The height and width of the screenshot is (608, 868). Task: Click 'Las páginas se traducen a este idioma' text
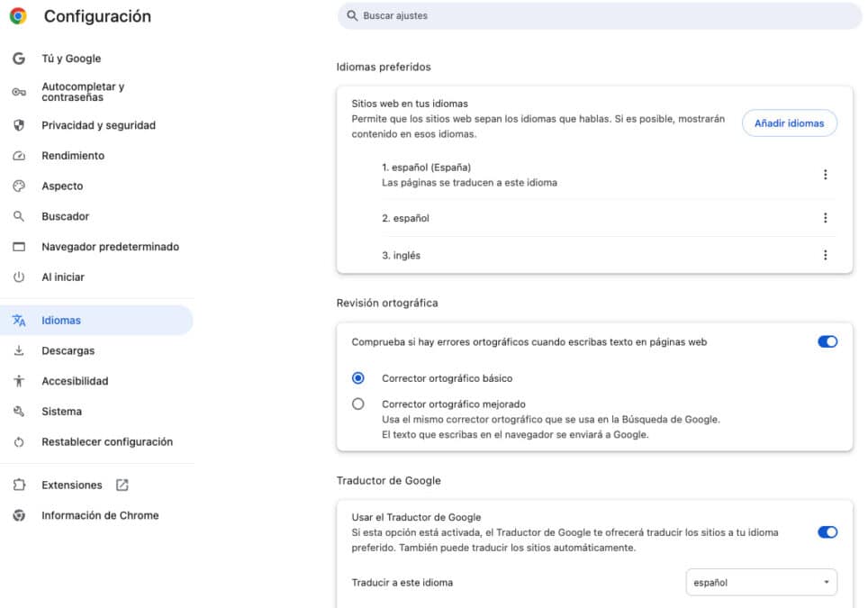click(469, 183)
